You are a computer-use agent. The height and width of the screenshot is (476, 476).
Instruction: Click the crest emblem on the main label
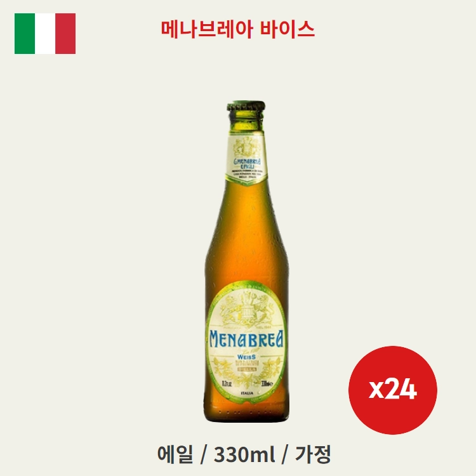[246, 307]
